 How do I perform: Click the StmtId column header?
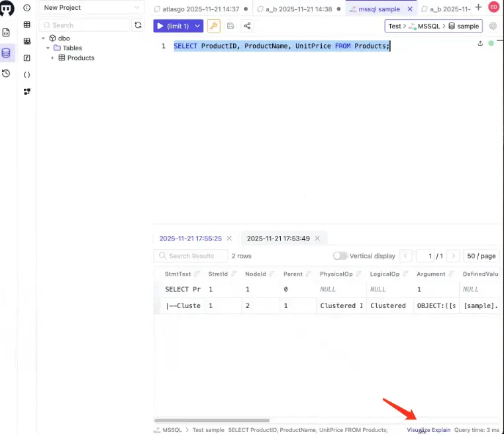(x=218, y=274)
